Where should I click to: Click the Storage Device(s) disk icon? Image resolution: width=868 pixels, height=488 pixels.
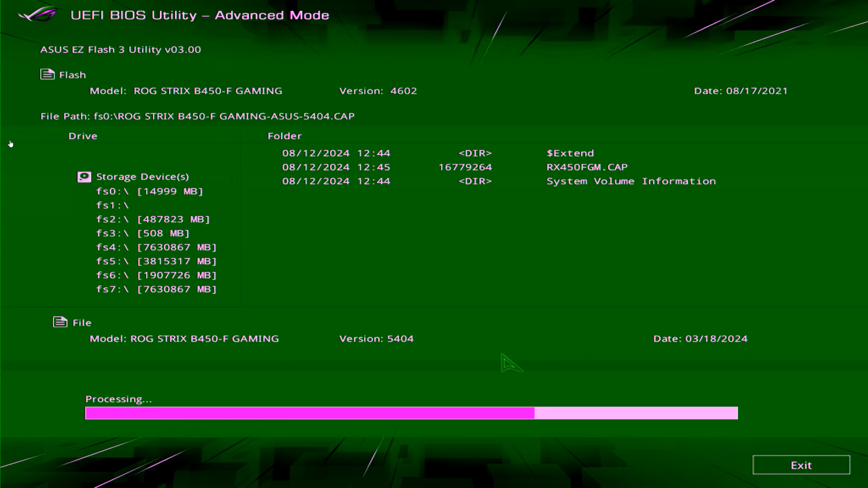[x=84, y=177]
